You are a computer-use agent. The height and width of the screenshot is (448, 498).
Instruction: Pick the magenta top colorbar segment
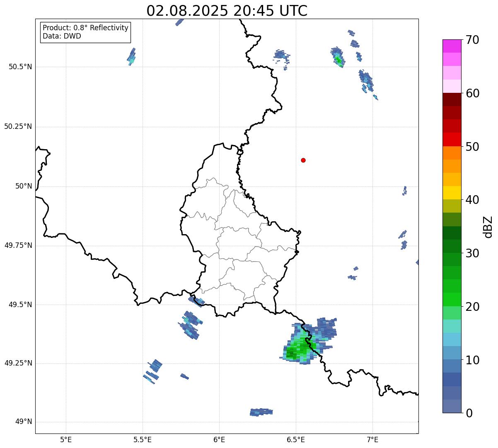pos(452,46)
